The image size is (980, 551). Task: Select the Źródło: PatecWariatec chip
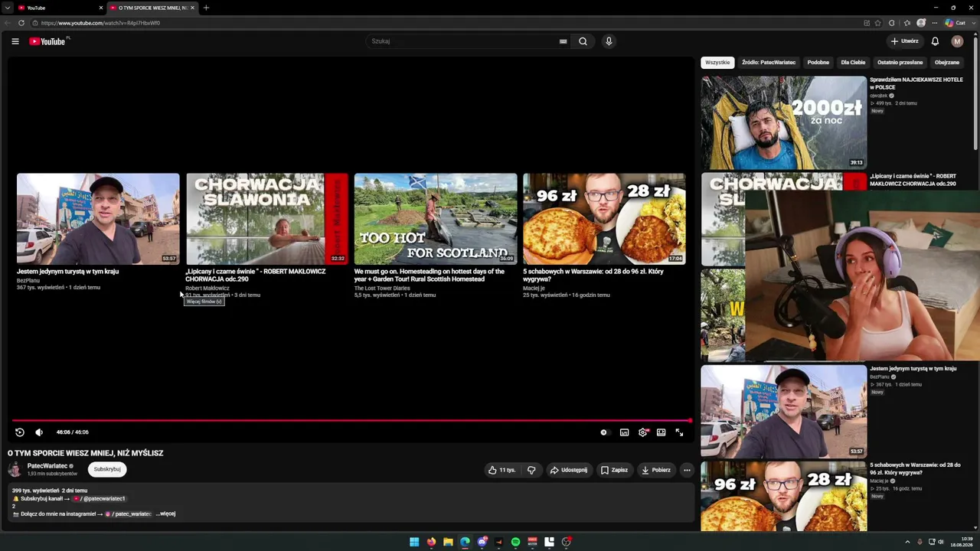pos(769,63)
